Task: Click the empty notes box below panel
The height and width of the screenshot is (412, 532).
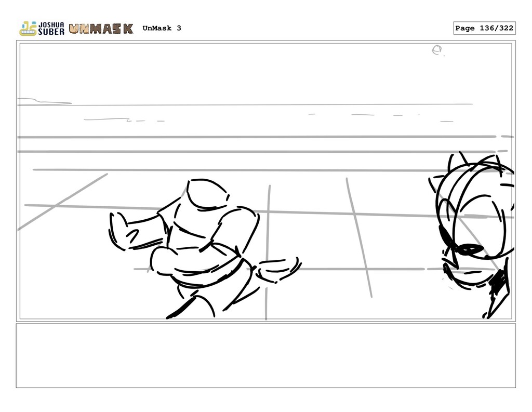Action: point(265,356)
